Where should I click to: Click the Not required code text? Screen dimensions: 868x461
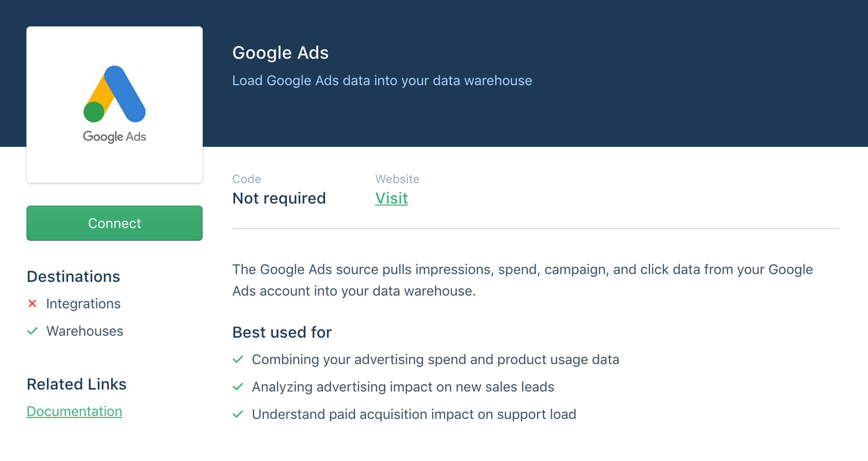click(x=279, y=198)
